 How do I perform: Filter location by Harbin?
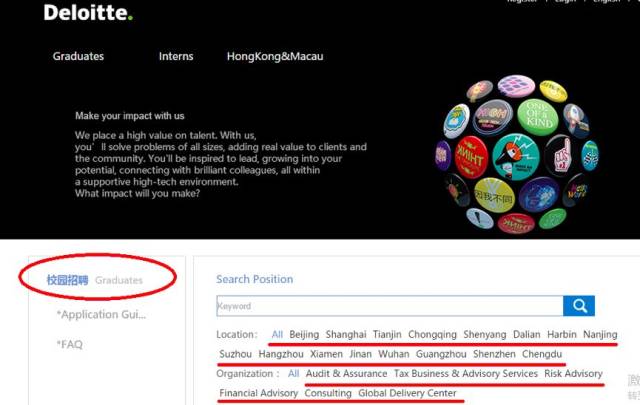pyautogui.click(x=562, y=334)
